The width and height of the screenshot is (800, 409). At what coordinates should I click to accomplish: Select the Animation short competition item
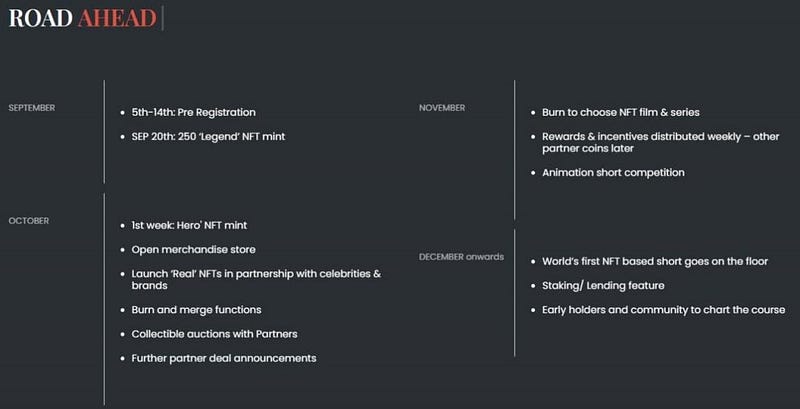(613, 173)
